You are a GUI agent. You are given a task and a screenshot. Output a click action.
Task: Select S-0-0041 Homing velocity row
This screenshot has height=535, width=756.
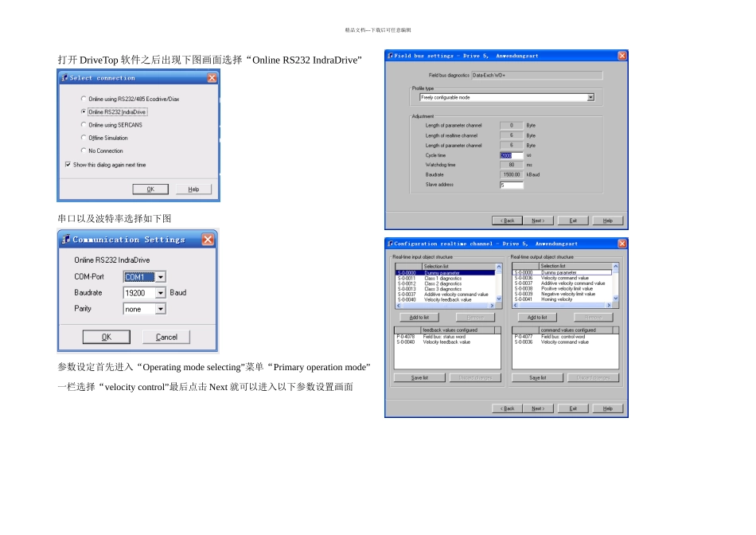(x=562, y=299)
